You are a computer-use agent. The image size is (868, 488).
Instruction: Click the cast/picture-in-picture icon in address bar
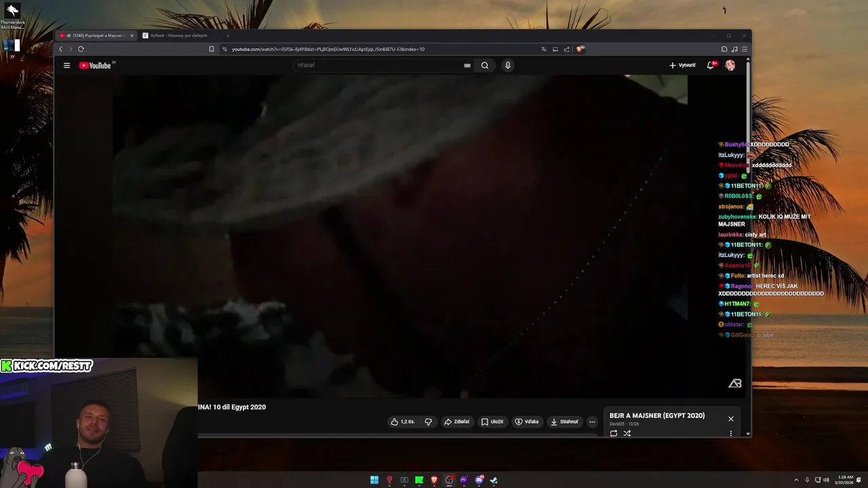coord(555,49)
